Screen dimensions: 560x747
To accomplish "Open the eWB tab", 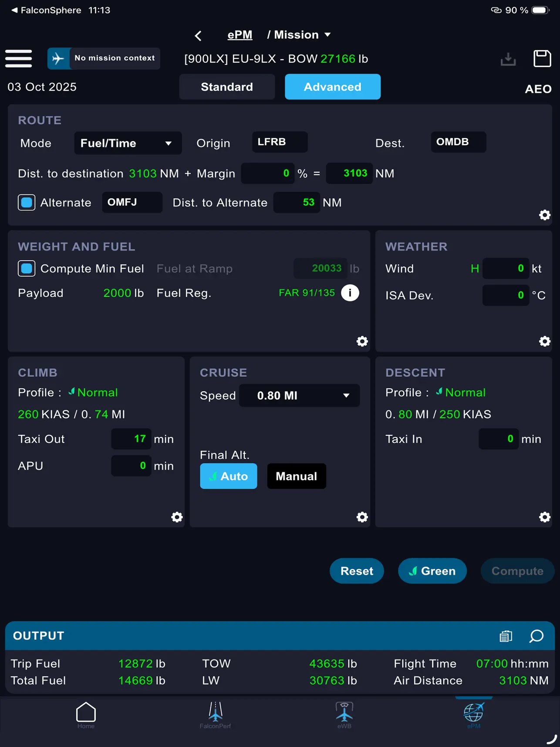I will [344, 715].
